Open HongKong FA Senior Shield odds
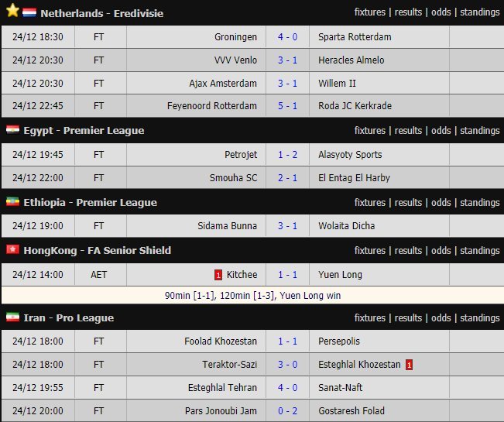The height and width of the screenshot is (422, 504). click(441, 251)
